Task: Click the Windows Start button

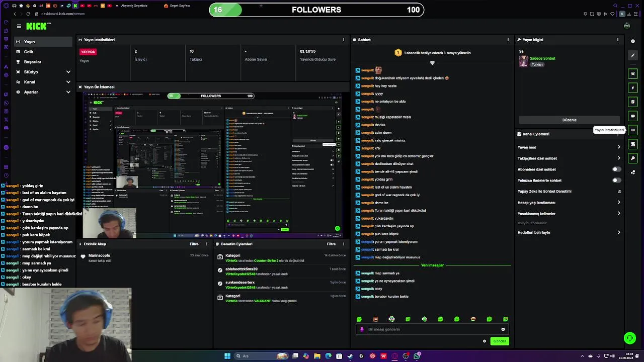Action: point(227,356)
